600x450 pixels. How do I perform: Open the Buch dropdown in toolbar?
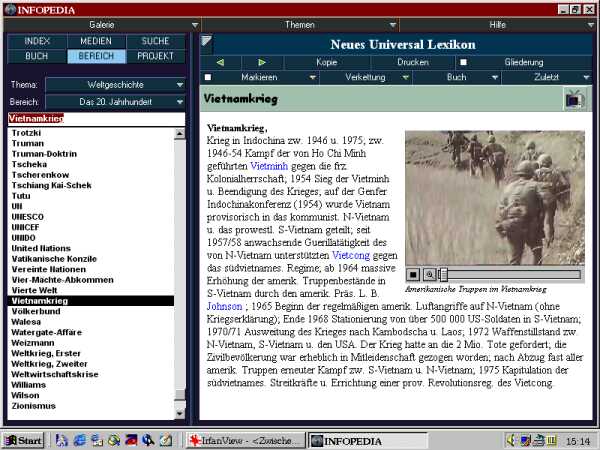point(495,77)
